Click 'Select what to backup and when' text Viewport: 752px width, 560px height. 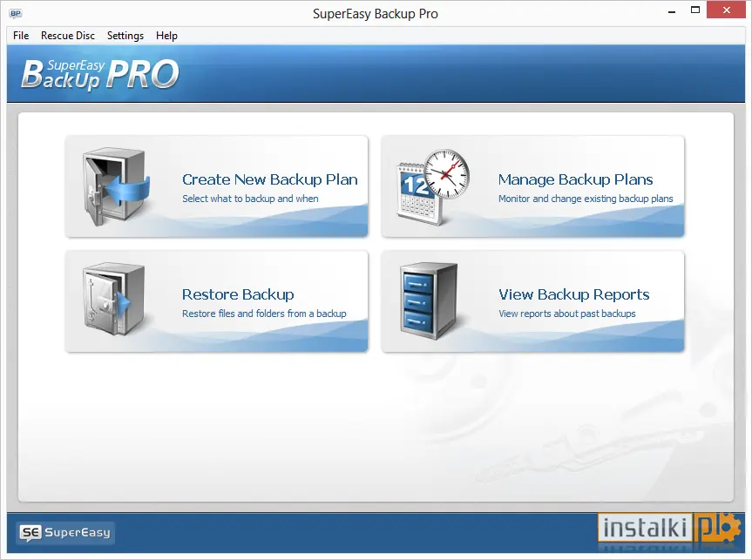coord(250,199)
